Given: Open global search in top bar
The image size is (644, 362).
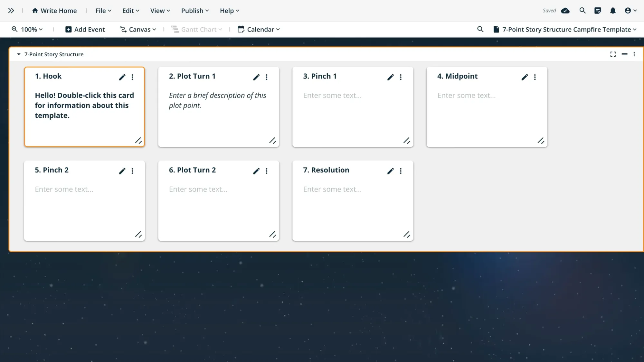Looking at the screenshot, I should point(582,11).
